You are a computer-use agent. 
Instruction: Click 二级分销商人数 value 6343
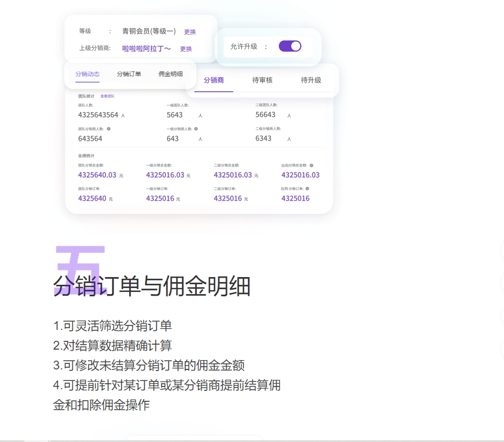[264, 138]
